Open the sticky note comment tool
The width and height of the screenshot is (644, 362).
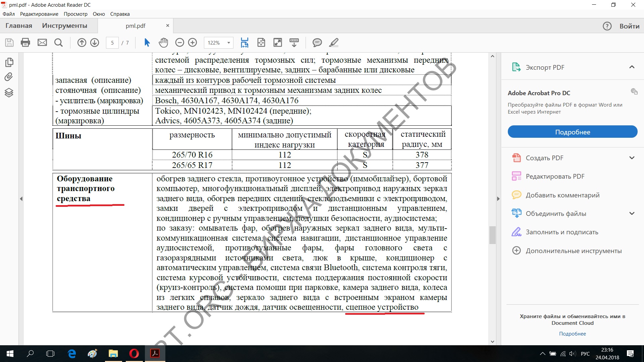[317, 43]
